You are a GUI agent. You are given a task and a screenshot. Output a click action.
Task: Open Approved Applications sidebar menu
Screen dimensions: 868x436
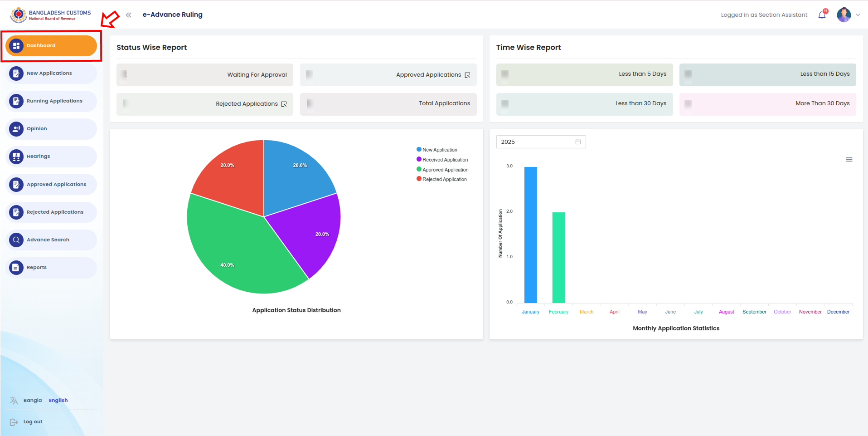(x=51, y=185)
